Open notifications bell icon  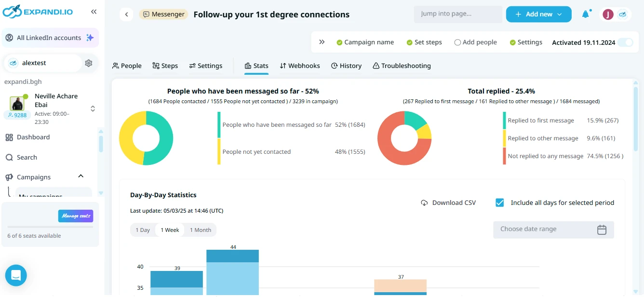pos(586,14)
